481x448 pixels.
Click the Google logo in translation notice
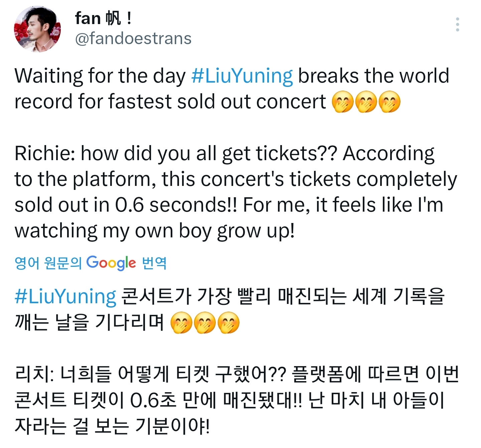pos(111,263)
